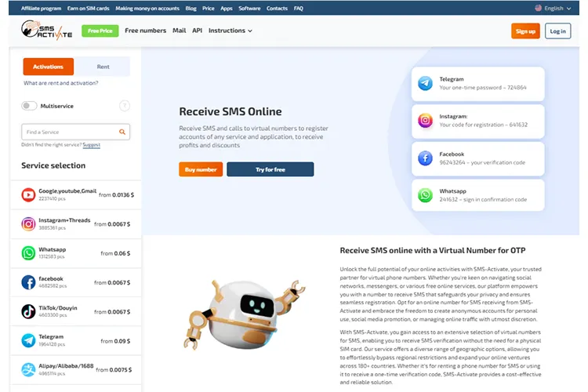
Task: Open the English language dropdown
Action: pos(553,8)
